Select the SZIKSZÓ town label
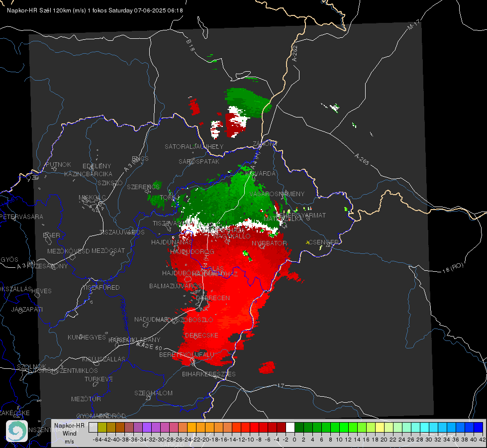 click(x=110, y=183)
